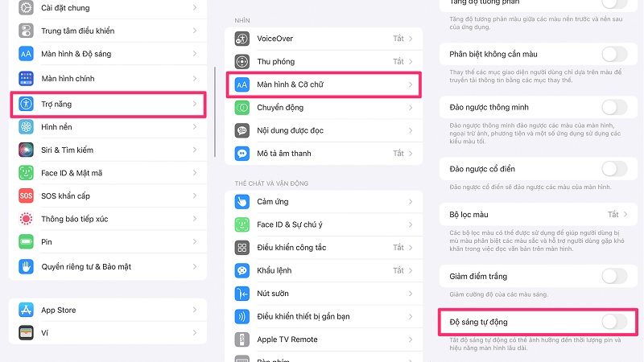Tap the Trung tâm điều khiển icon

(x=26, y=31)
